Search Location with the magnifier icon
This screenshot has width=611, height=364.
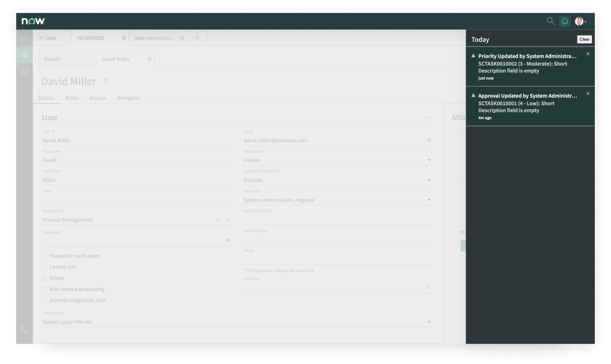pos(429,287)
